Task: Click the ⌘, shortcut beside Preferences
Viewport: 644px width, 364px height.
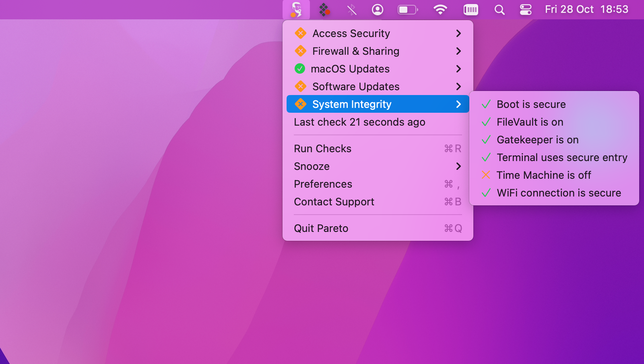Action: coord(452,184)
